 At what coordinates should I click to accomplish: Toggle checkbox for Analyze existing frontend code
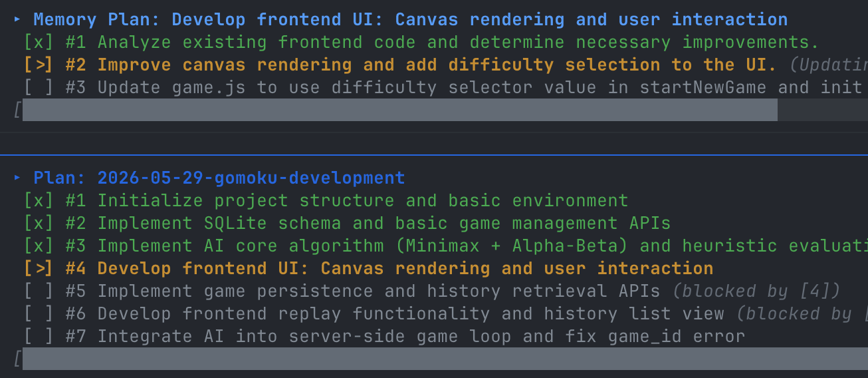click(x=39, y=43)
